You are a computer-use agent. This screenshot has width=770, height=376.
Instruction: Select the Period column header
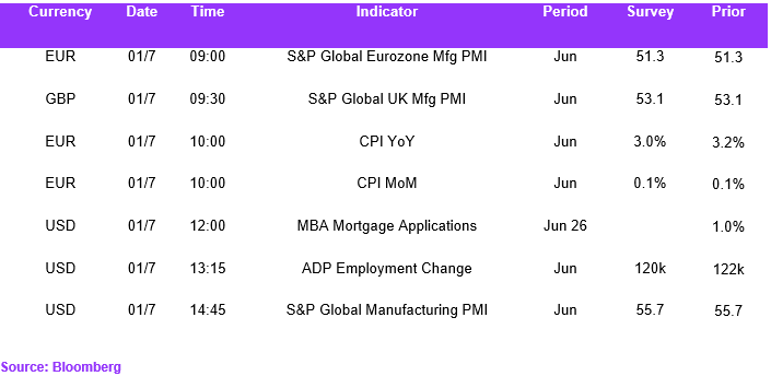point(565,12)
